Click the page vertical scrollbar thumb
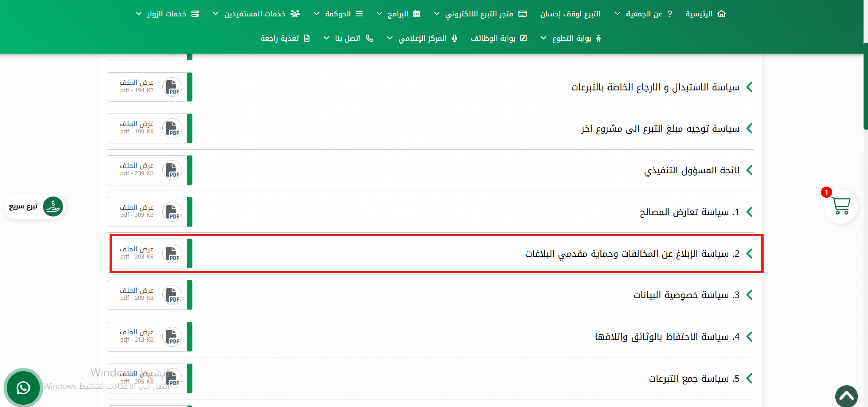 [x=865, y=86]
